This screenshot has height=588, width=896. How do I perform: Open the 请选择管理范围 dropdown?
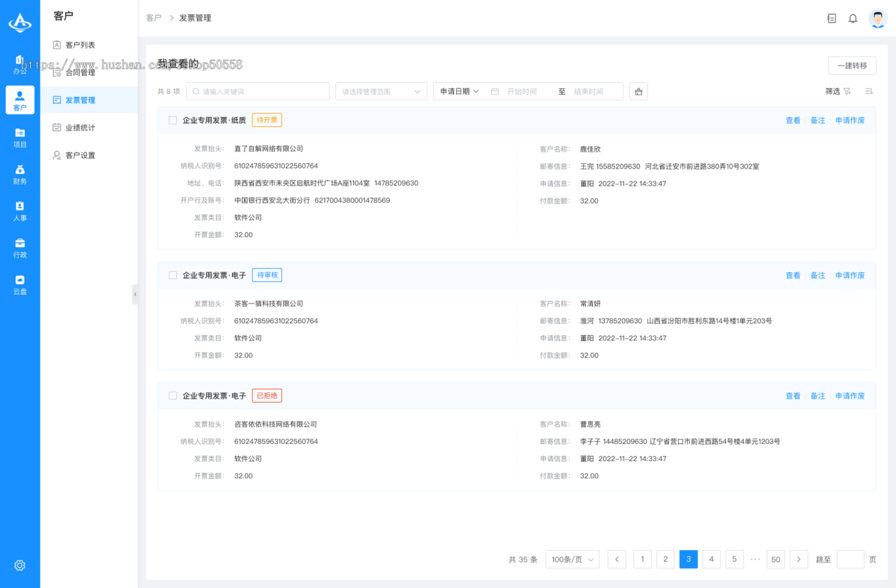point(382,91)
